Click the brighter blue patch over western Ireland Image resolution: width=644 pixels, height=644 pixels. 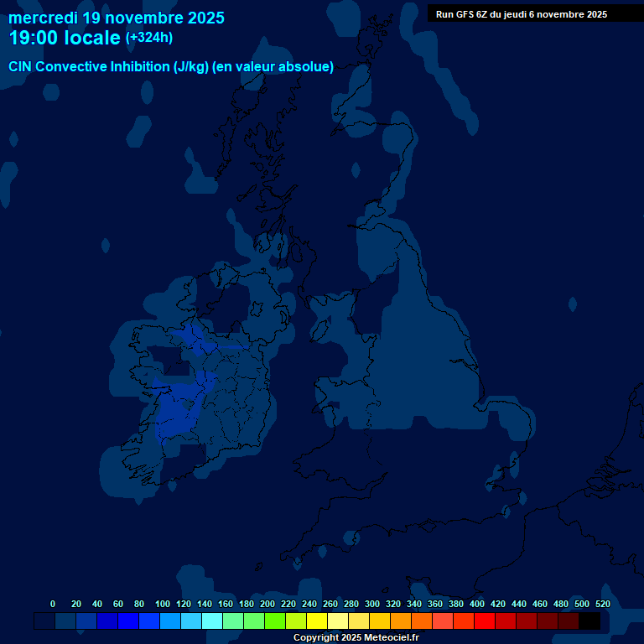pyautogui.click(x=176, y=411)
